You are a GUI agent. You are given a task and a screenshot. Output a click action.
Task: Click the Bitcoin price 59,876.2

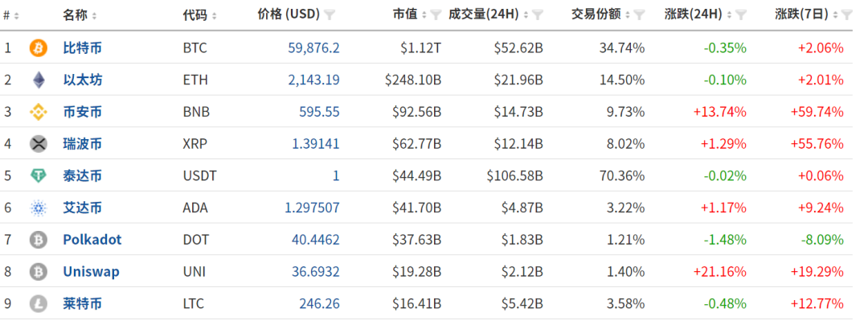click(x=313, y=48)
